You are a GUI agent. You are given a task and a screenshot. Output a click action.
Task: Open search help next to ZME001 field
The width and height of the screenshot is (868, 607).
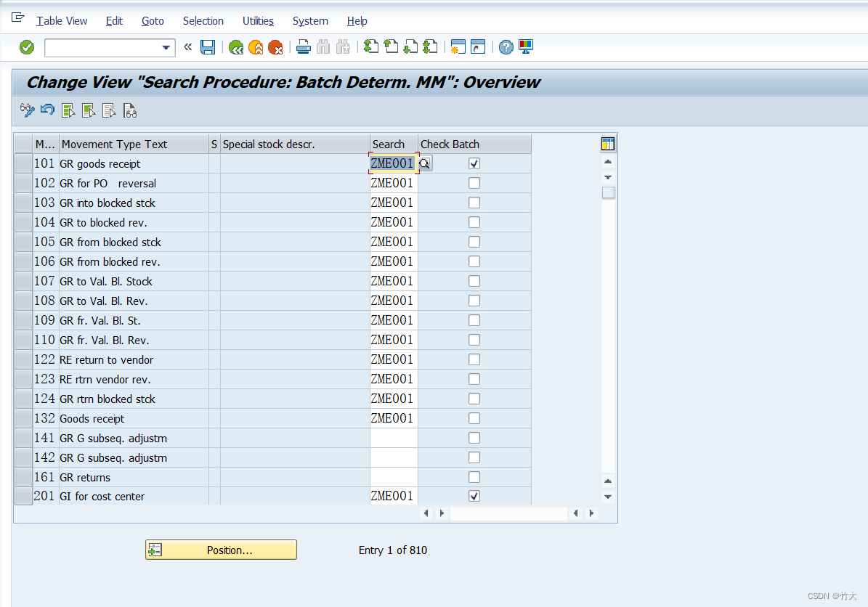click(x=425, y=163)
